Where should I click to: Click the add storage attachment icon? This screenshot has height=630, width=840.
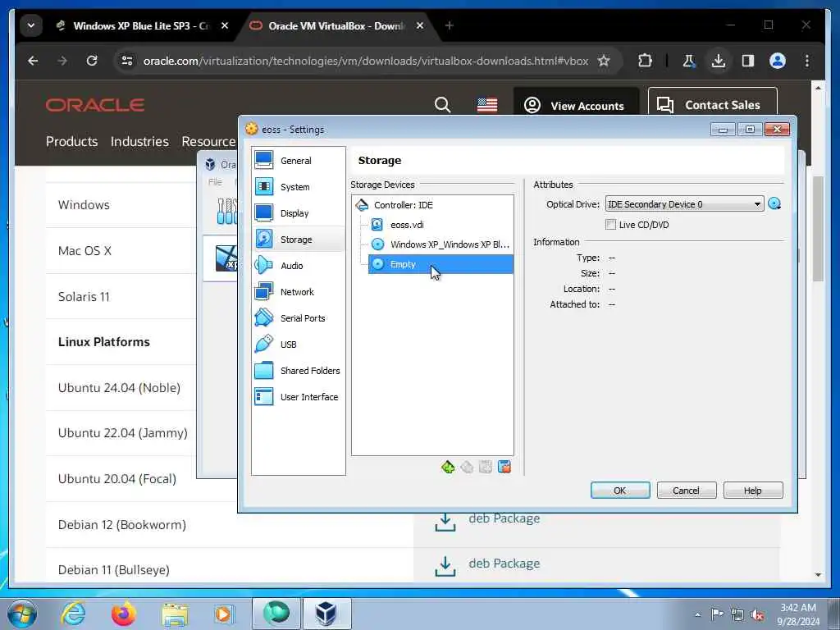click(486, 467)
